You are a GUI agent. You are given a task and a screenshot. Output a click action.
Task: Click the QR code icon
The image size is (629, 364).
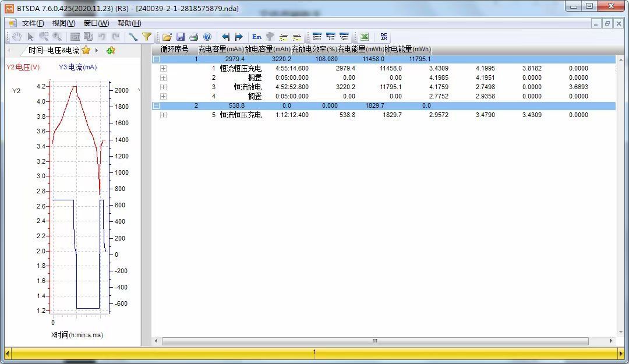coord(383,37)
